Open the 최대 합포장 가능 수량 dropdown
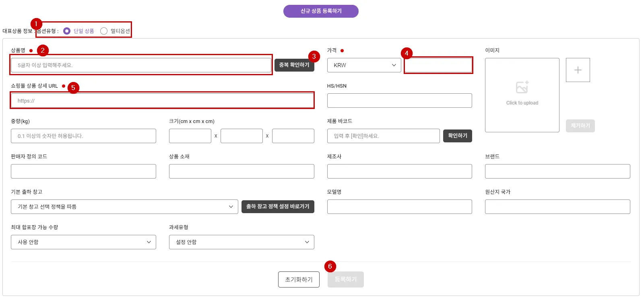 point(83,242)
